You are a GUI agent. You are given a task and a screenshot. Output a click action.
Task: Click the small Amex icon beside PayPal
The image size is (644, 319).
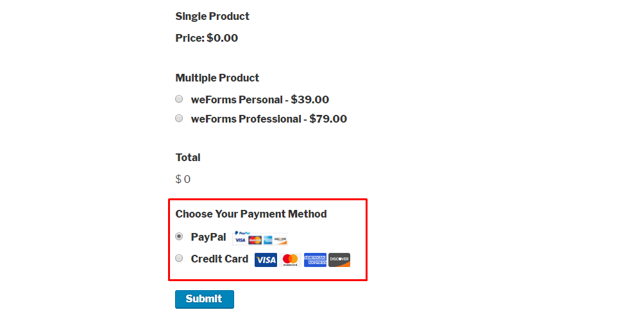(267, 240)
